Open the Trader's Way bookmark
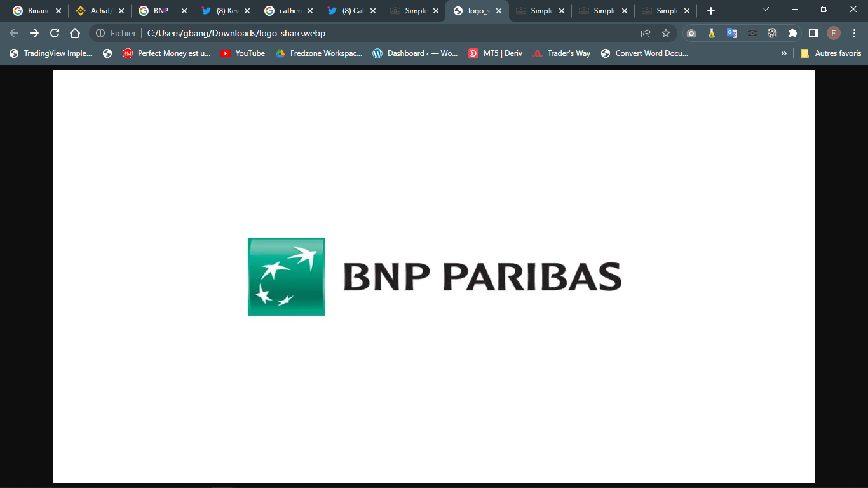The width and height of the screenshot is (868, 488). point(562,53)
